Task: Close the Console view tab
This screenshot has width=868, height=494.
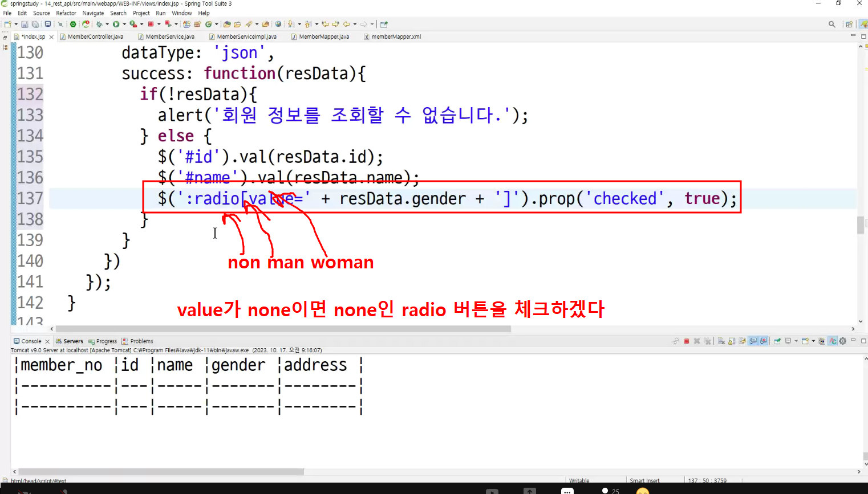Action: pyautogui.click(x=47, y=341)
